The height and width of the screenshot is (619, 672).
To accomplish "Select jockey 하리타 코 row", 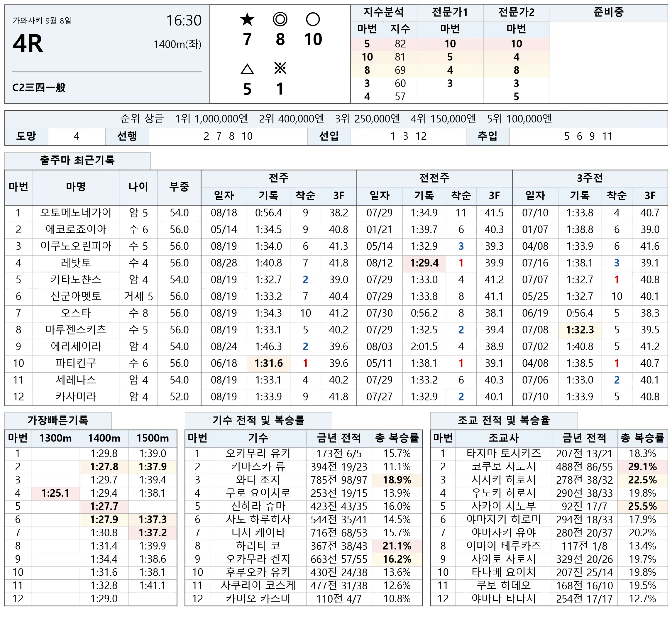I will pyautogui.click(x=304, y=546).
